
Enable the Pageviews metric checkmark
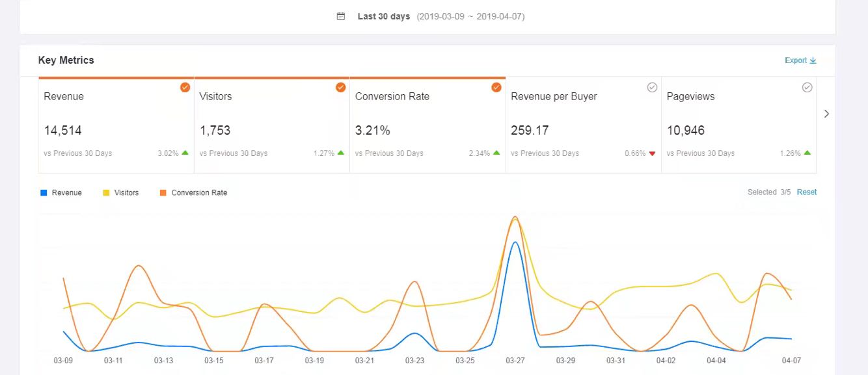(x=807, y=87)
